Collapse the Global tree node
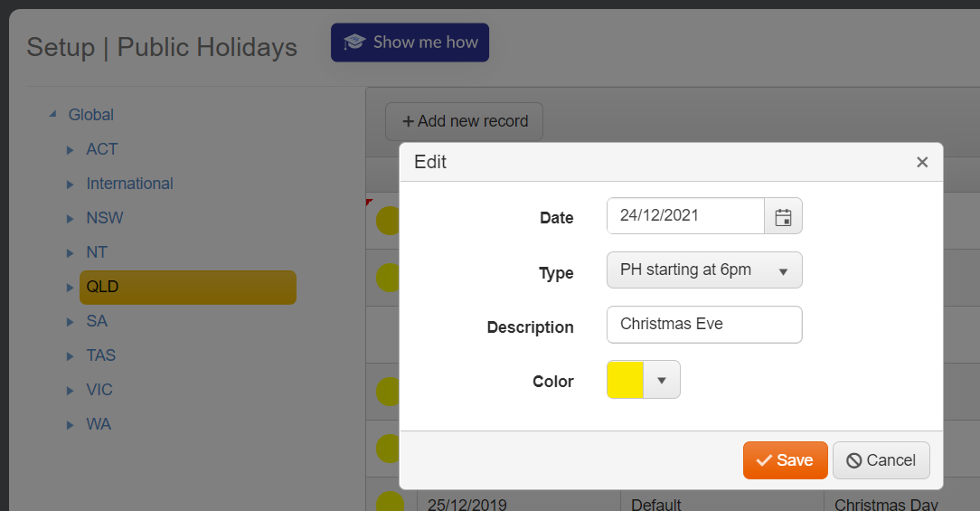Screen dimensions: 980x511 (x=53, y=114)
